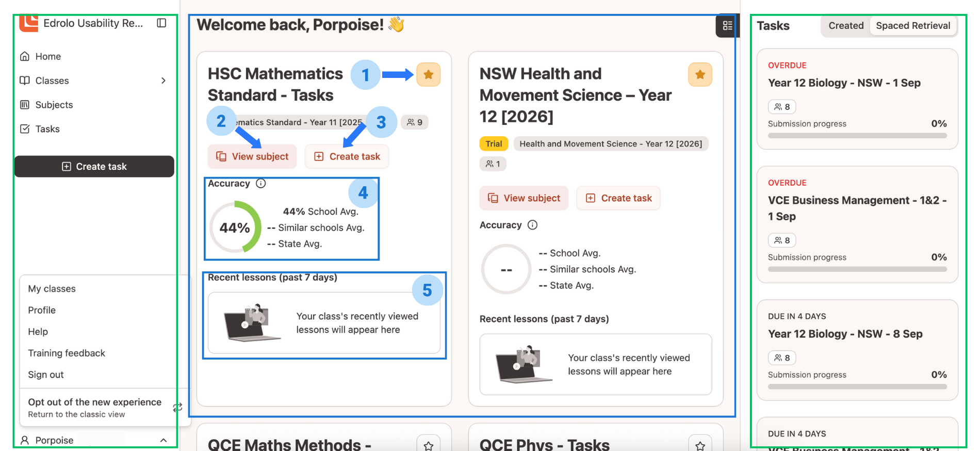This screenshot has height=451, width=980.
Task: Collapse the sidebar using the panel icon
Action: click(161, 23)
